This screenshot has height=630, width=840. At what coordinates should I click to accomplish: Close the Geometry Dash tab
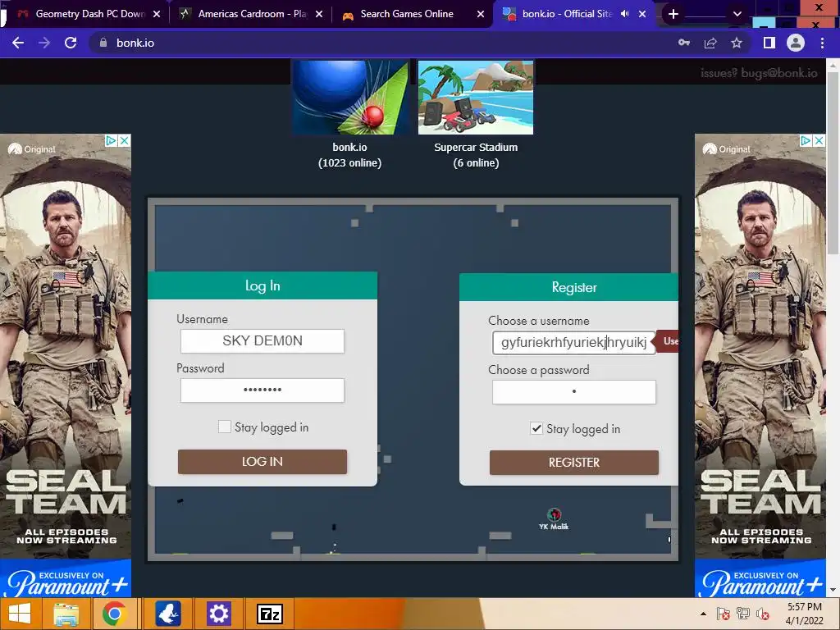pos(157,14)
